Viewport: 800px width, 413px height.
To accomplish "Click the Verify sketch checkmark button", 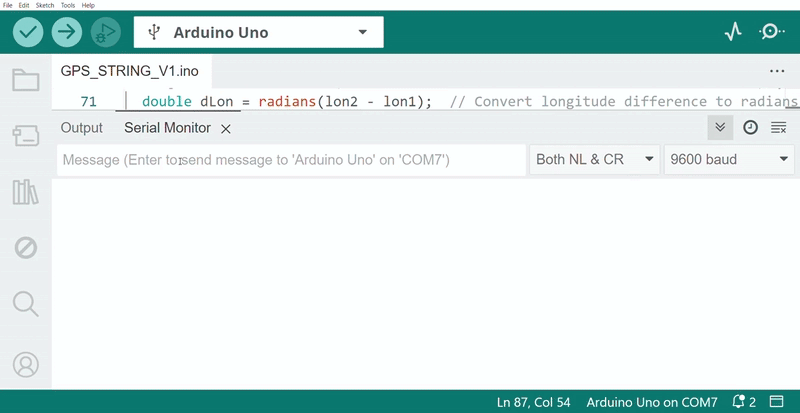I will pyautogui.click(x=28, y=32).
